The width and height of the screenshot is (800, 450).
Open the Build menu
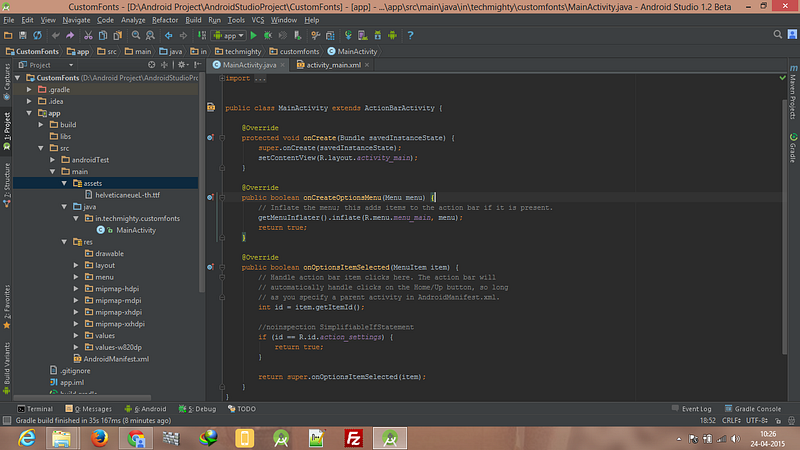193,20
